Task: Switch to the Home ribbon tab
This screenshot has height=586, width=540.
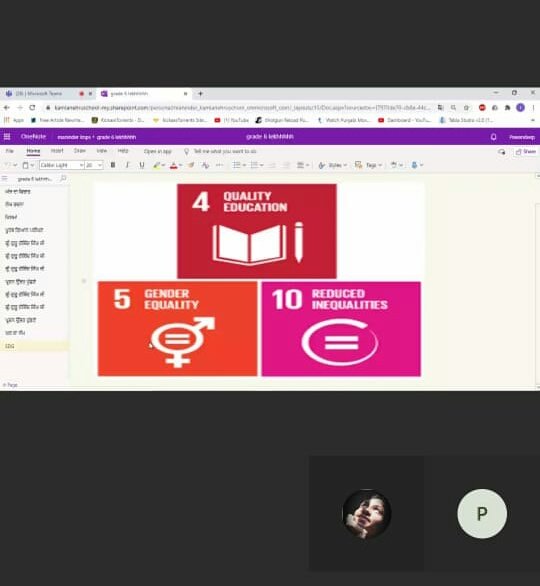Action: [x=33, y=151]
